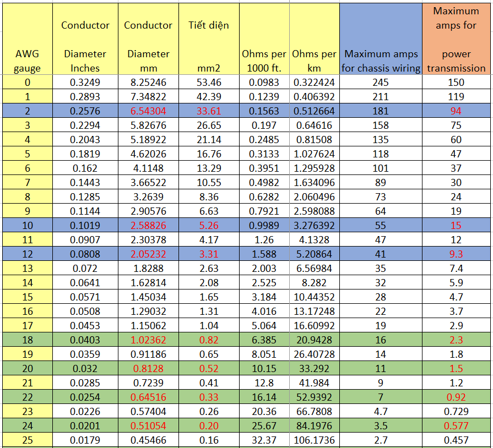Click AWG gauge 24 in first column
The height and width of the screenshot is (448, 493).
tap(28, 425)
